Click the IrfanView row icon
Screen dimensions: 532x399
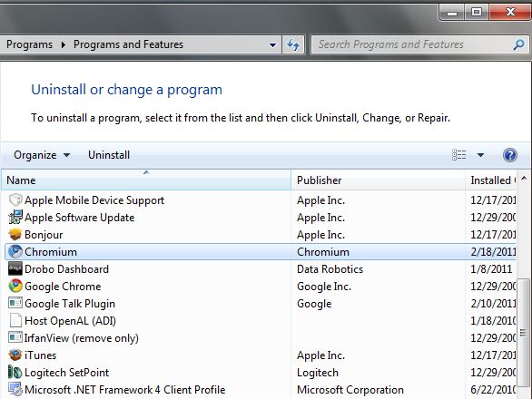click(x=15, y=337)
